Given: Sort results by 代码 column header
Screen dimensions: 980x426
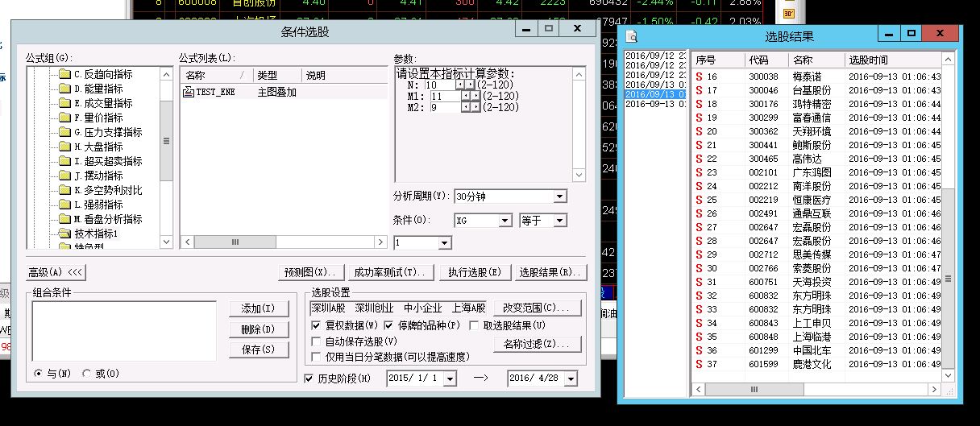Looking at the screenshot, I should pyautogui.click(x=758, y=60).
